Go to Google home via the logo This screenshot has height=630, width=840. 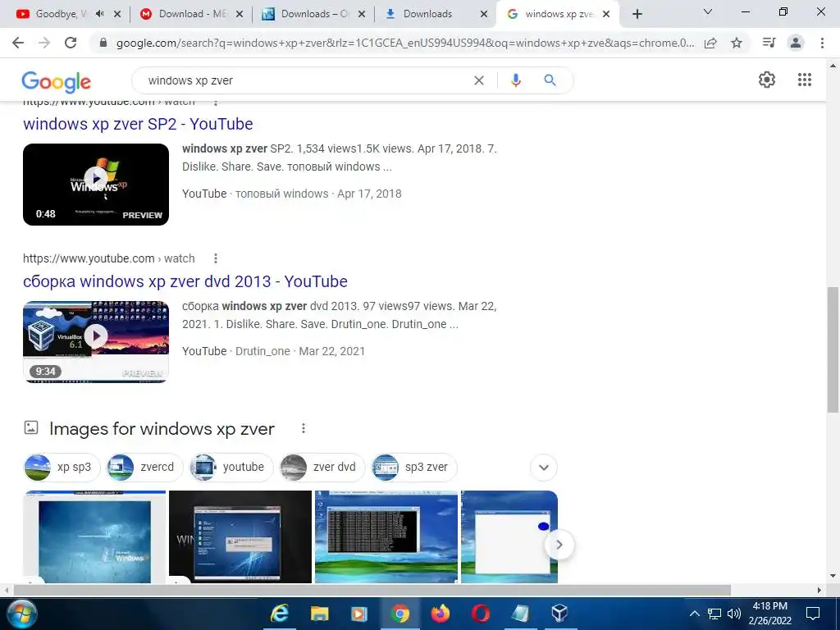tap(57, 81)
